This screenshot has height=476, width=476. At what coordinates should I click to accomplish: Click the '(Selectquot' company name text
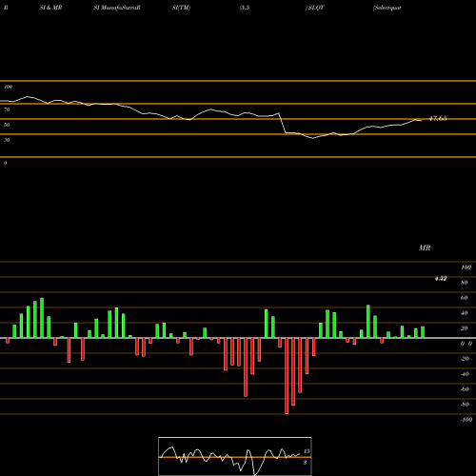click(387, 8)
